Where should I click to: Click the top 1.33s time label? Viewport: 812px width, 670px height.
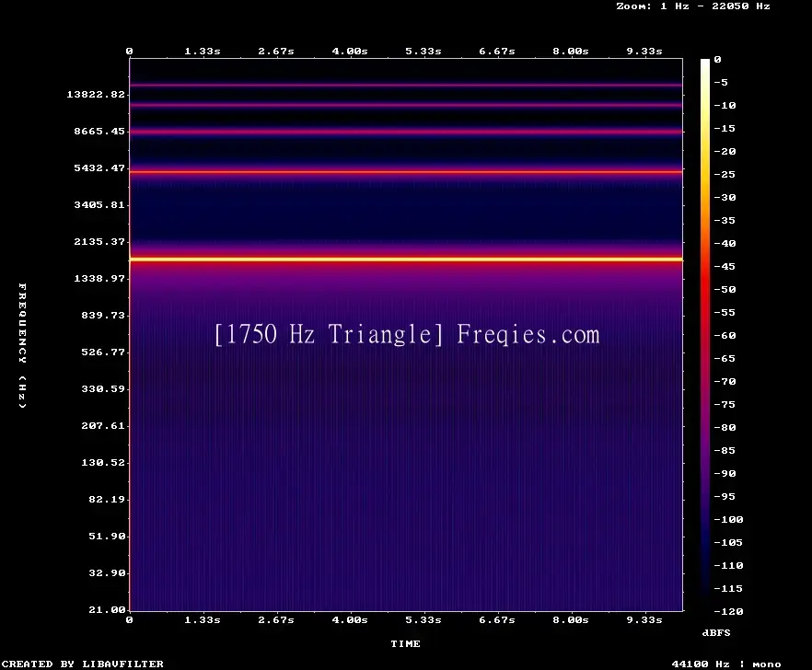(x=203, y=52)
